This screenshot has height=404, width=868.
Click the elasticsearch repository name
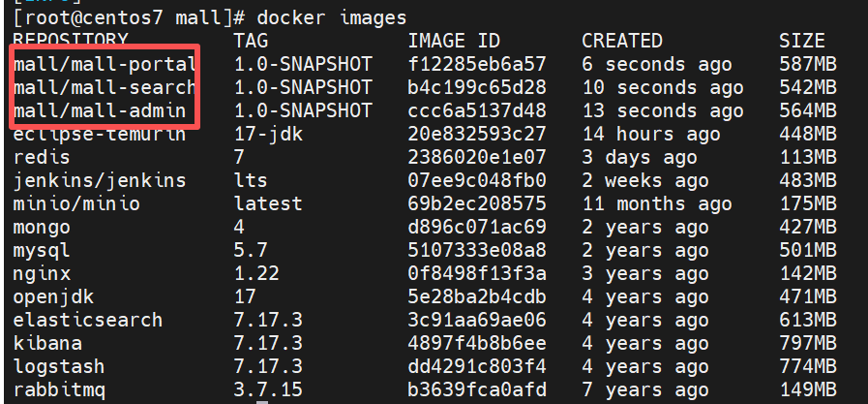click(88, 321)
